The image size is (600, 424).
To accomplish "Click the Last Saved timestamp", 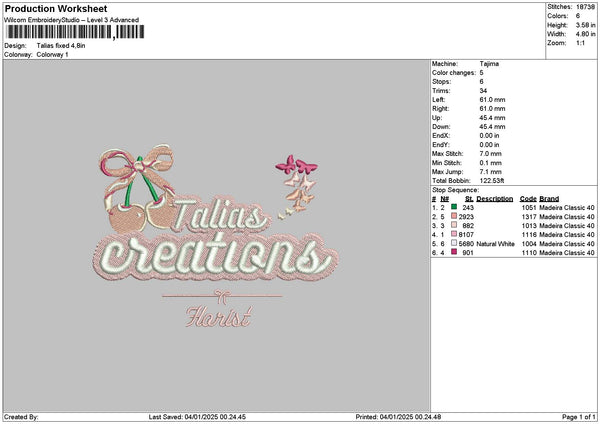I will [x=196, y=416].
